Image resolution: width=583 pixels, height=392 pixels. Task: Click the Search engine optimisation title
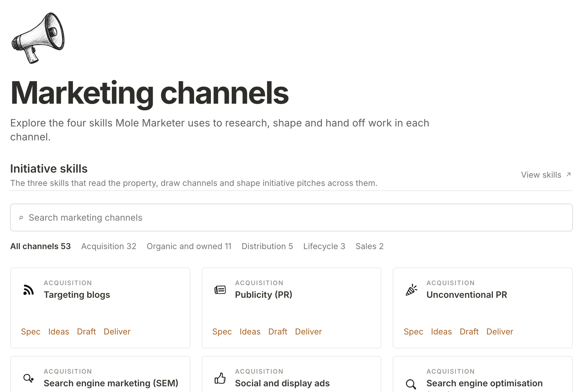[484, 383]
